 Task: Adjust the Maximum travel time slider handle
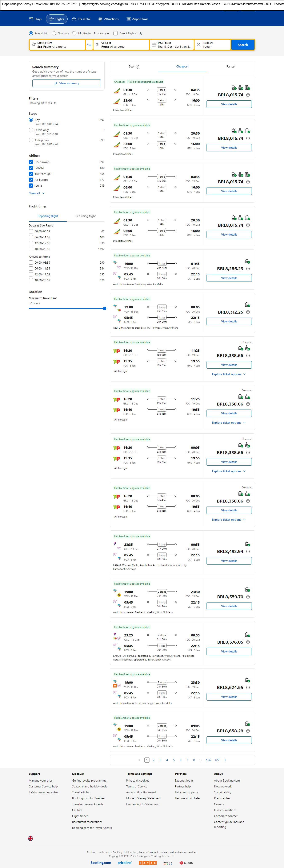coord(105,308)
